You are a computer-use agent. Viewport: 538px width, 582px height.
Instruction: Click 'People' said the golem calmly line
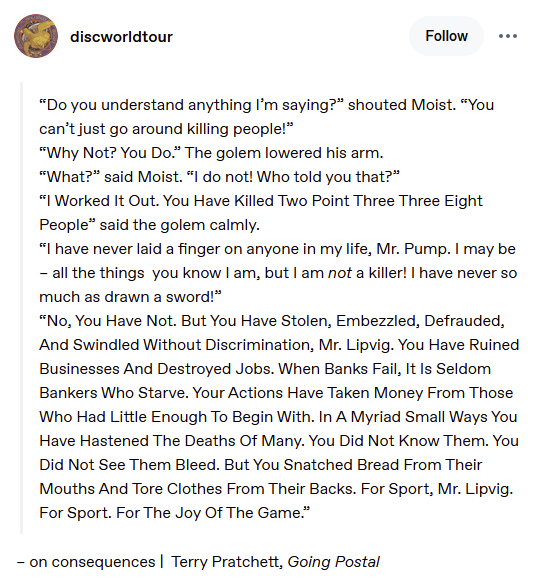coord(149,225)
